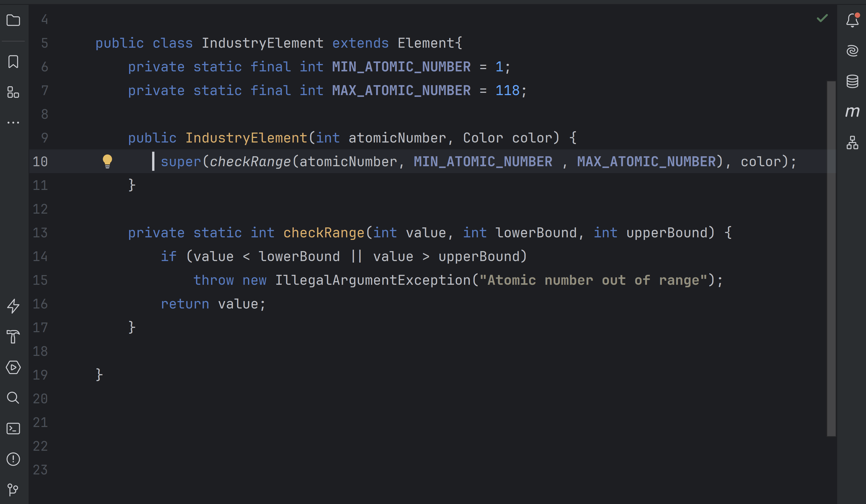Open the Search tool window
Viewport: 866px width, 504px height.
click(14, 398)
